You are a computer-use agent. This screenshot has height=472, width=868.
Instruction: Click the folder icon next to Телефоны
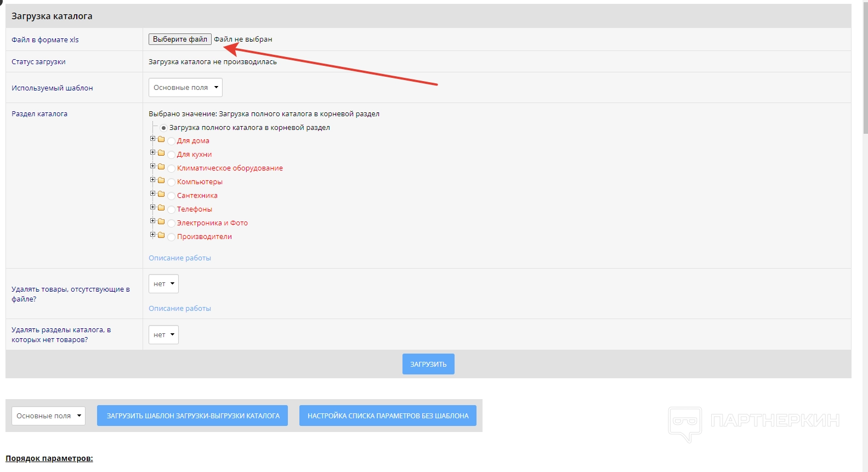pos(161,208)
